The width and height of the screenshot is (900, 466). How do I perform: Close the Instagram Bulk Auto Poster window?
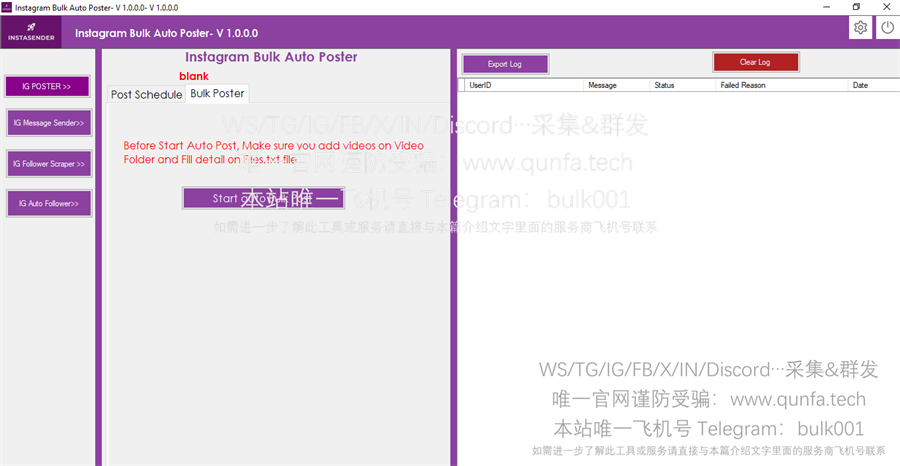[x=886, y=7]
